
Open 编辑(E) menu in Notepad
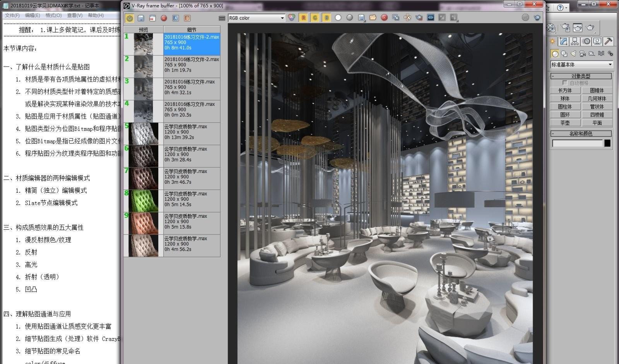32,15
